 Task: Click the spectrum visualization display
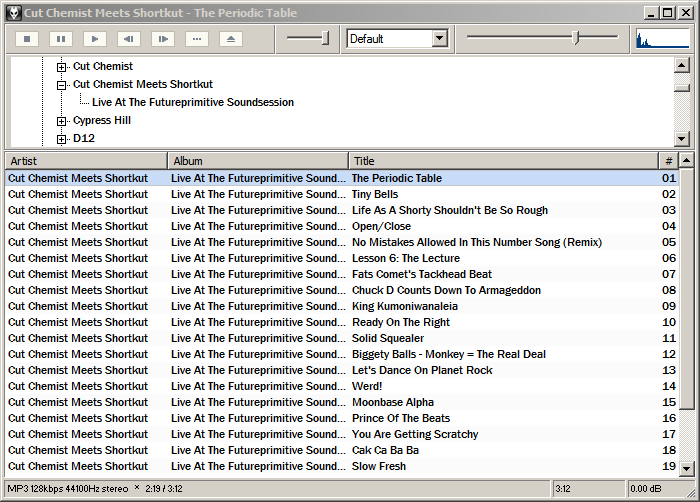662,39
